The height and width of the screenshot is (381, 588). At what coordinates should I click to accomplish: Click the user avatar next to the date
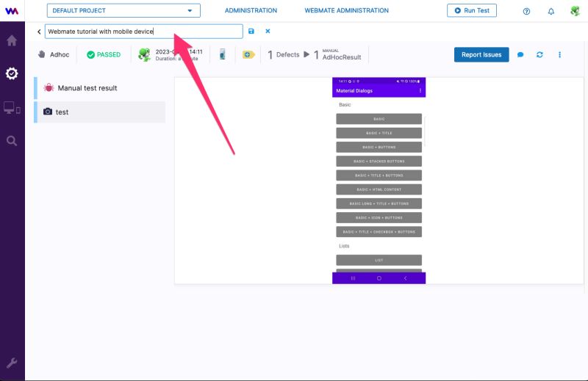(144, 55)
